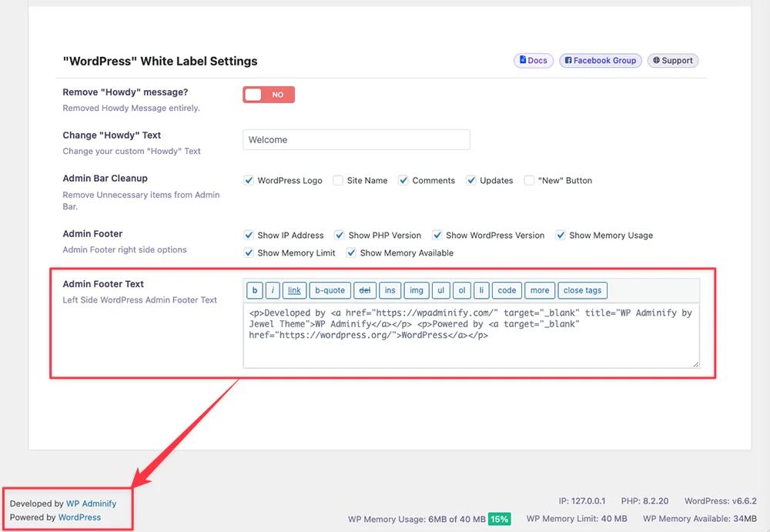Grab the textarea resize handle corner
Image resolution: width=770 pixels, height=532 pixels.
point(696,364)
